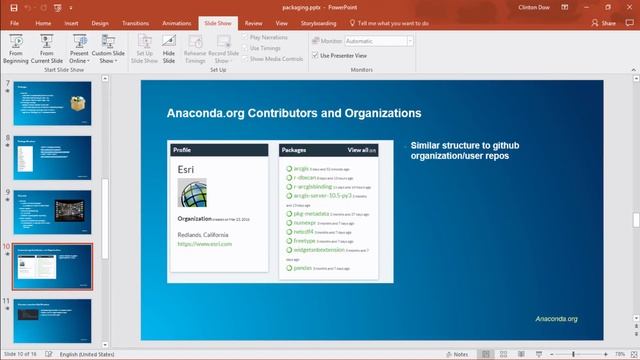640x360 pixels.
Task: Click Slide 10 of 16 status indicator
Action: [x=20, y=354]
